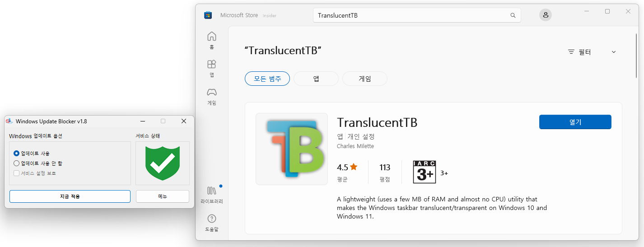Click the app description text about taskbar

pos(442,208)
